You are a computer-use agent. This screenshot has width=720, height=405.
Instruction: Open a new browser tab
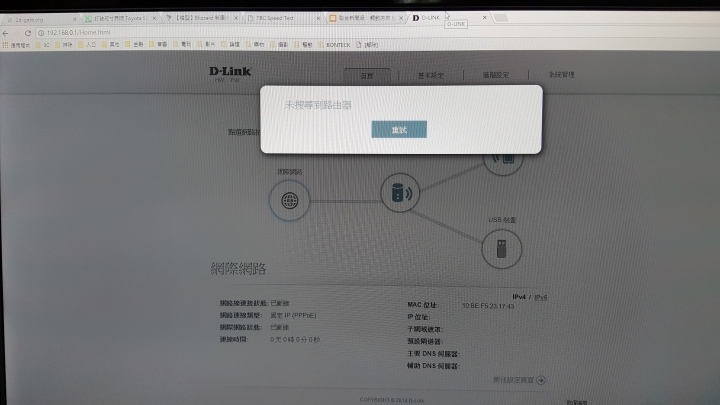coord(501,17)
